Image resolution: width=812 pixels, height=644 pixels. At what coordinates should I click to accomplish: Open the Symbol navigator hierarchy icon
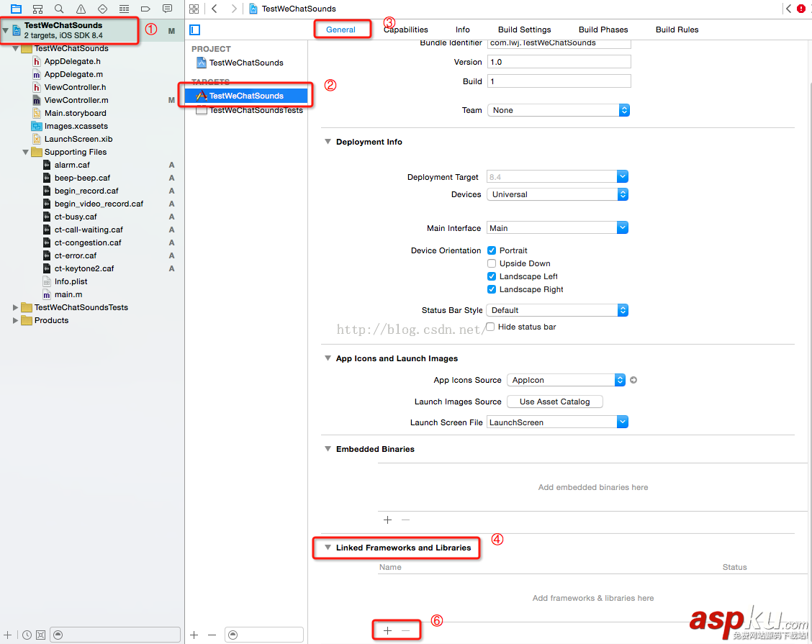click(38, 9)
